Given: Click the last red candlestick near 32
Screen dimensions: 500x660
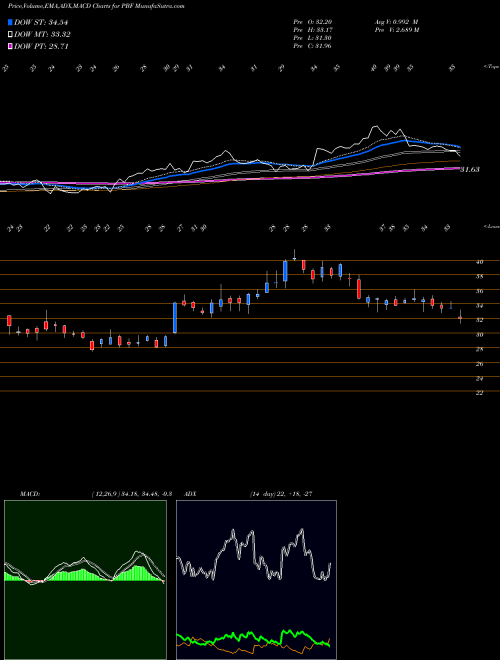Looking at the screenshot, I should (x=460, y=317).
